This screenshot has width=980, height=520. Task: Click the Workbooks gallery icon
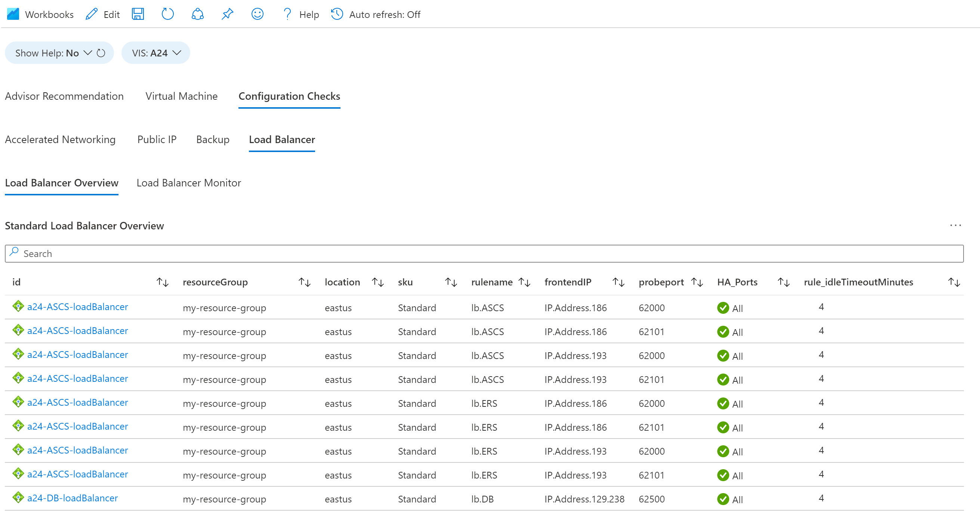click(13, 14)
